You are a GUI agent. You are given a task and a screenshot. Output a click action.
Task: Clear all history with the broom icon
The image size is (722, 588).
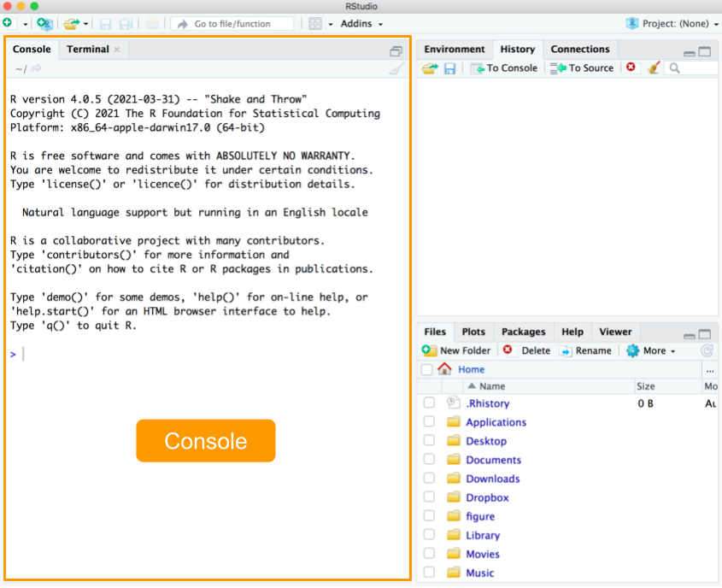(x=654, y=68)
